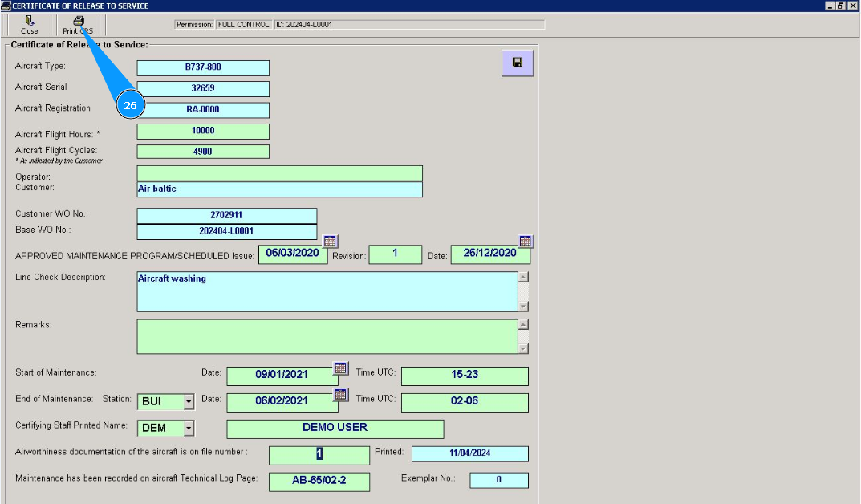Open calendar for Start of Maintenance date

tap(341, 368)
